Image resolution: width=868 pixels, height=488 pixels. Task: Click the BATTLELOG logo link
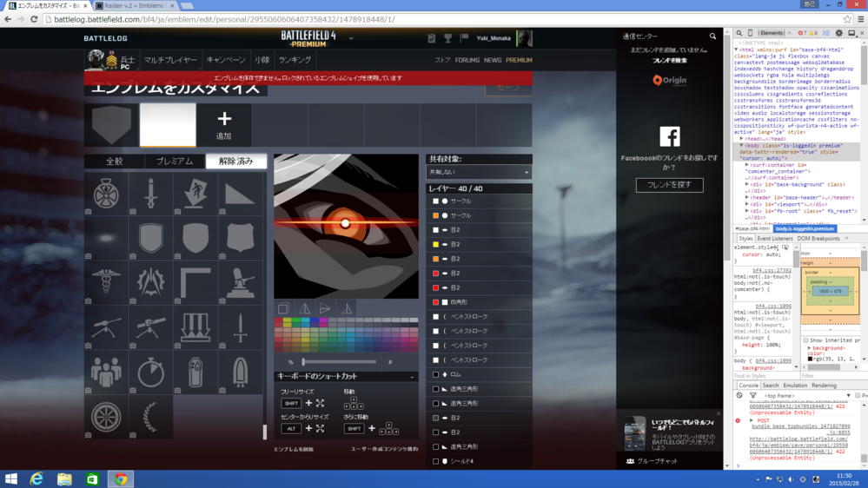[x=106, y=38]
